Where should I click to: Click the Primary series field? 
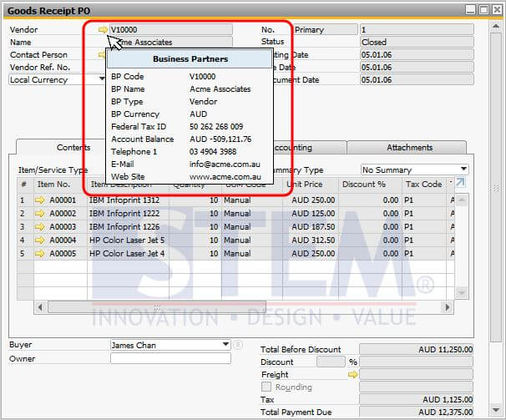pyautogui.click(x=326, y=30)
